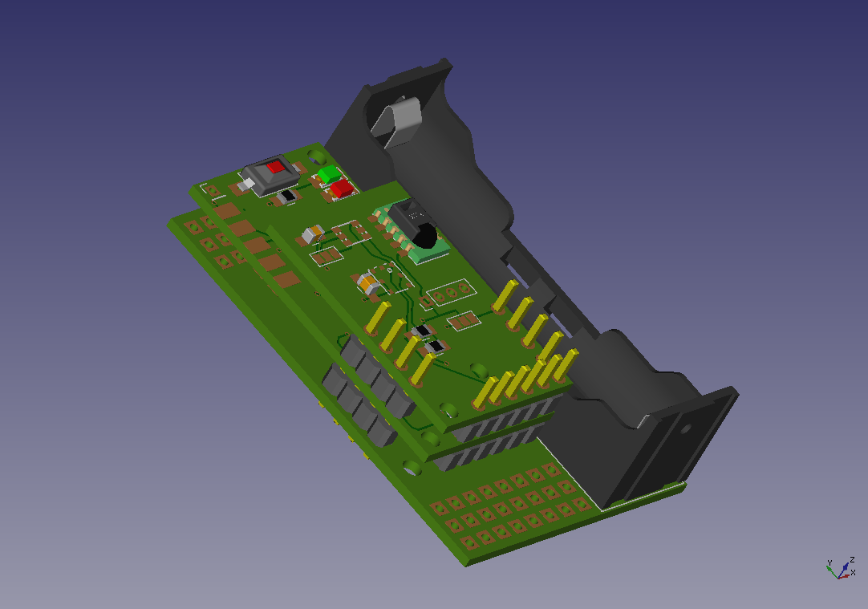868x609 pixels.
Task: Click the XYZ axis orientation indicator
Action: tap(842, 569)
